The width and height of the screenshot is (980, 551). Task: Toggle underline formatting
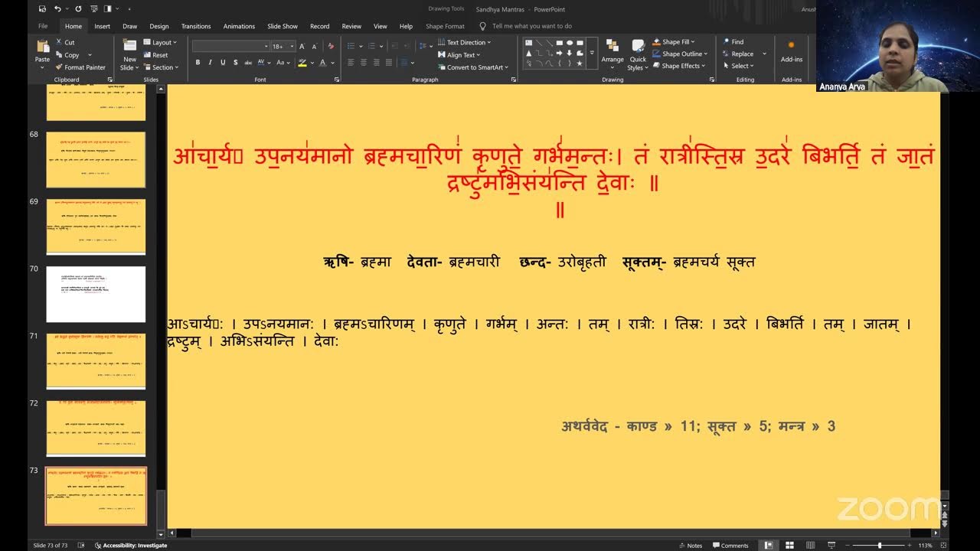tap(223, 63)
